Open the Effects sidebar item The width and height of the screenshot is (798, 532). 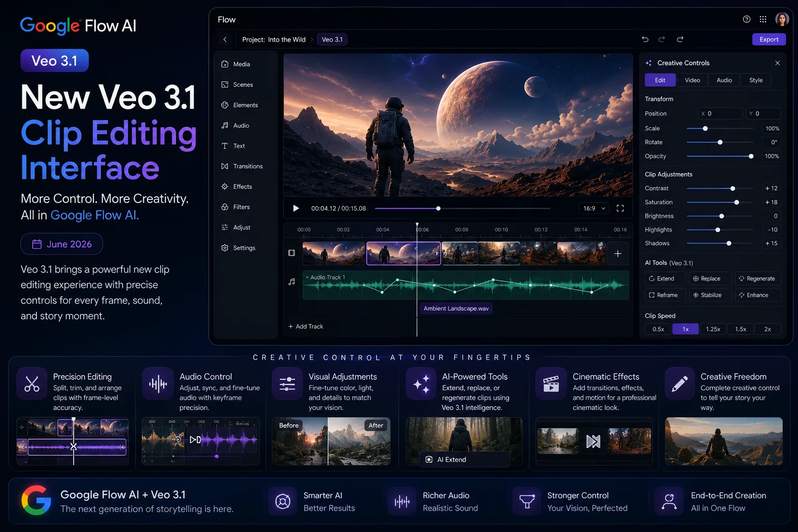pos(237,187)
